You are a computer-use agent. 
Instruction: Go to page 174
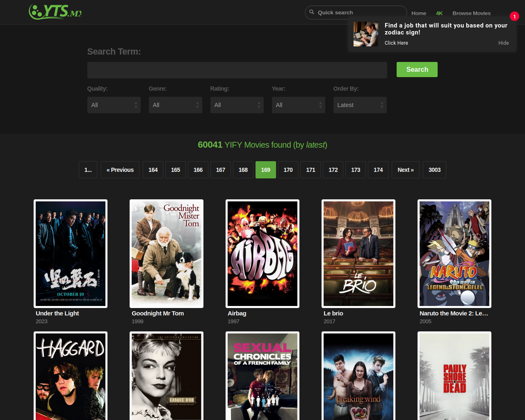pyautogui.click(x=379, y=170)
